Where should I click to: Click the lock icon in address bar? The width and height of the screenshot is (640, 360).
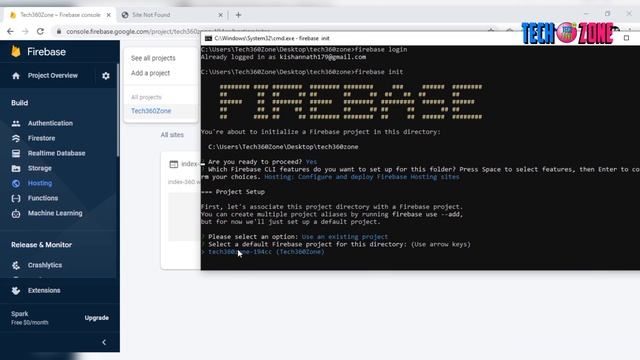[x=59, y=31]
